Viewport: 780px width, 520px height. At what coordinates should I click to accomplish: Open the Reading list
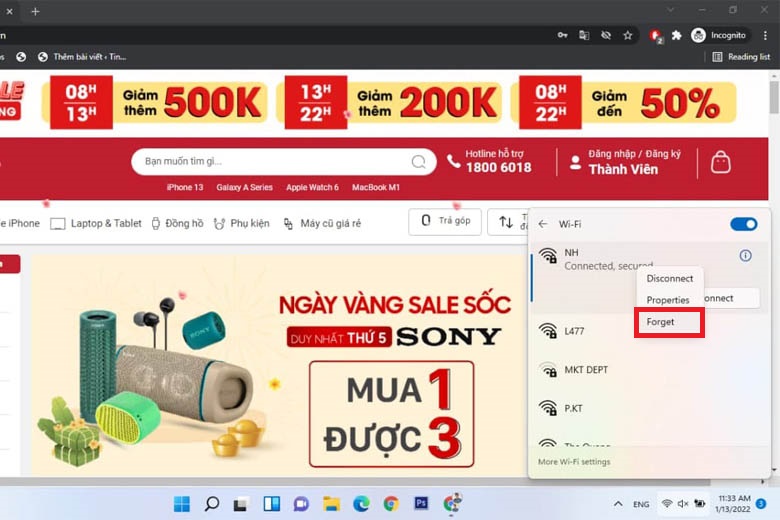(x=741, y=57)
